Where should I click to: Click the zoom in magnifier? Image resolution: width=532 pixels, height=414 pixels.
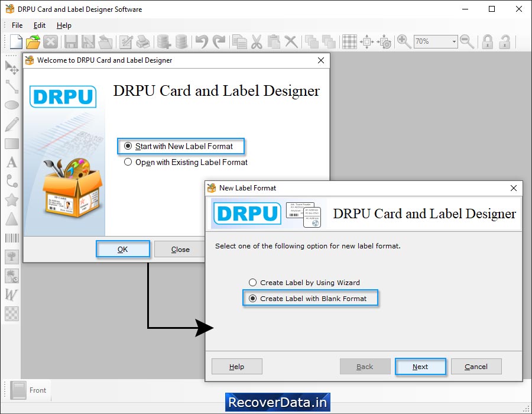(404, 42)
